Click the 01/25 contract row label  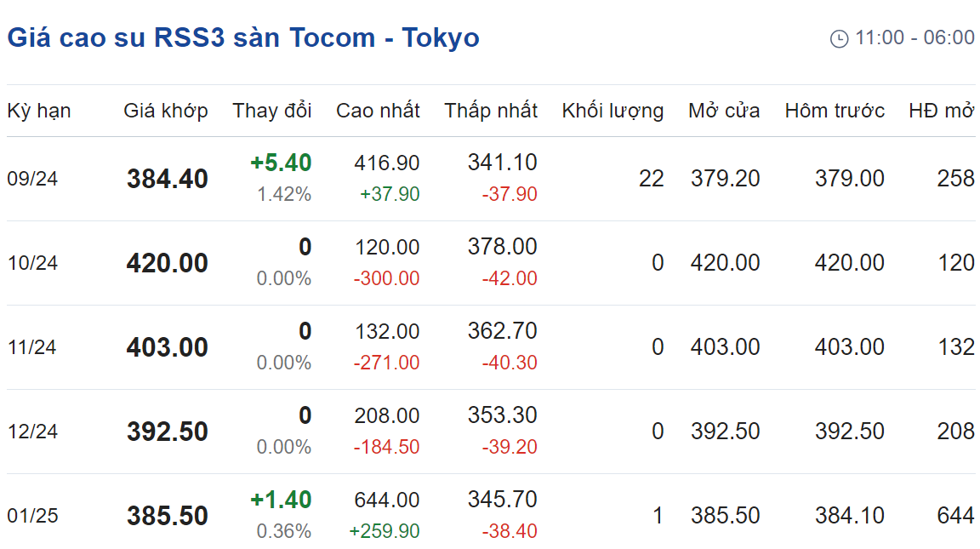32,516
